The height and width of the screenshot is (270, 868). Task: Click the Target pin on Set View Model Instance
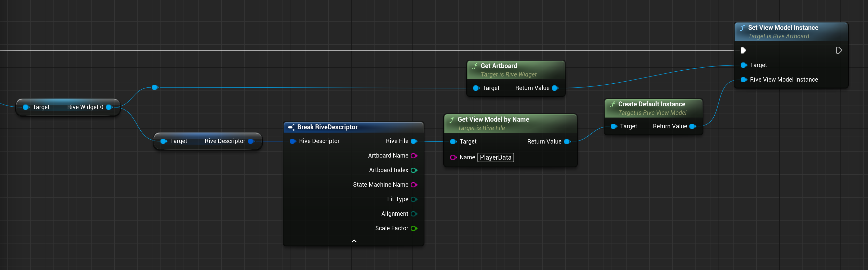(744, 65)
